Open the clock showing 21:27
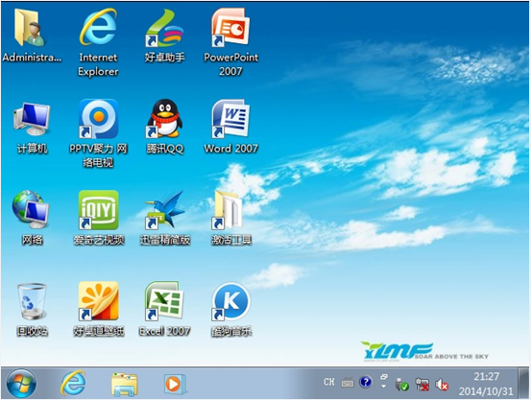The image size is (532, 400). point(486,384)
